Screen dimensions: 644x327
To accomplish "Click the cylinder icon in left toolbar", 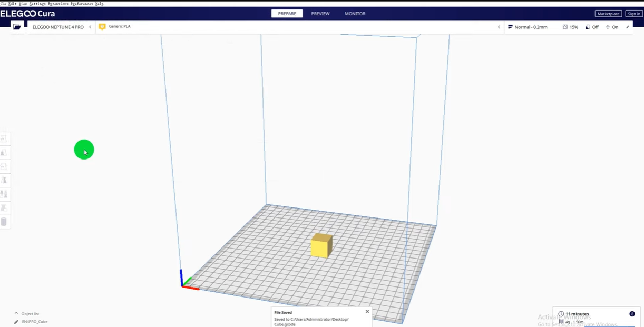I will coord(4,222).
